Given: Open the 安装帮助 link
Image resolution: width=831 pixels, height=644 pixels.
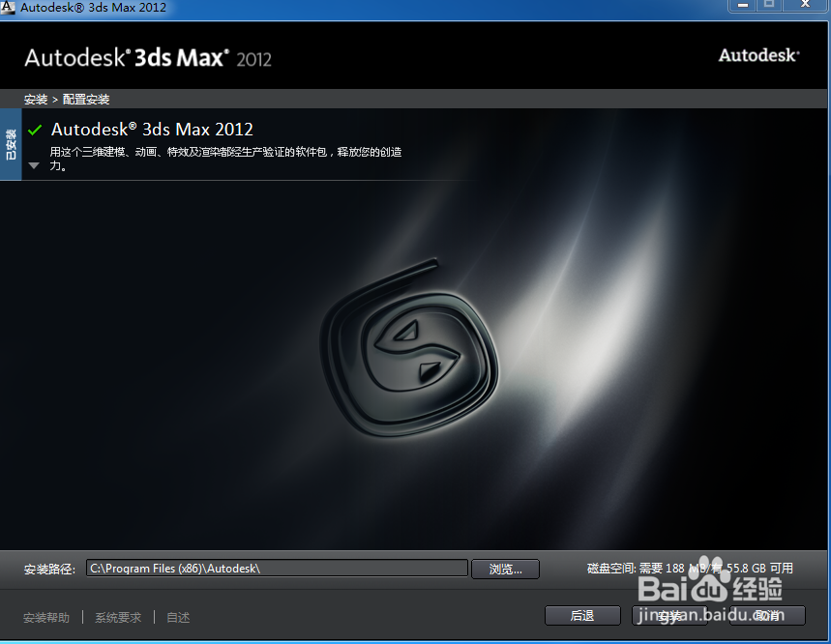Looking at the screenshot, I should tap(46, 618).
